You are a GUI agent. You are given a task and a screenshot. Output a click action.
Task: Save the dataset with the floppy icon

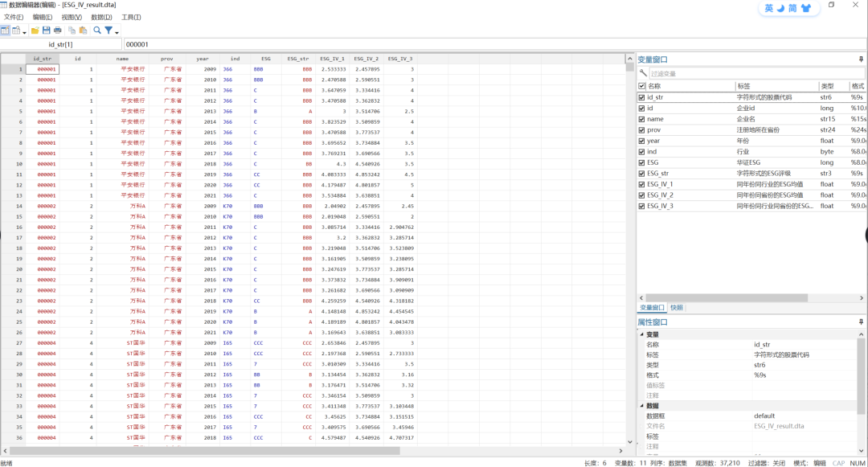coord(47,31)
